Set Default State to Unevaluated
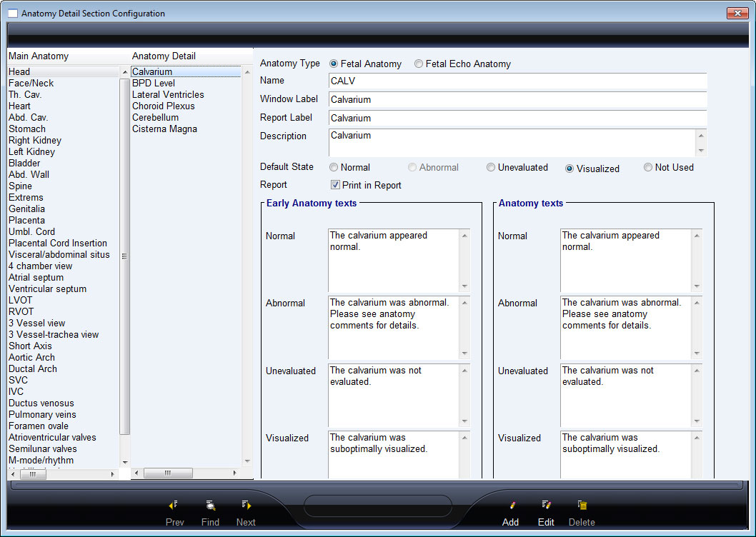The height and width of the screenshot is (537, 756). [491, 167]
